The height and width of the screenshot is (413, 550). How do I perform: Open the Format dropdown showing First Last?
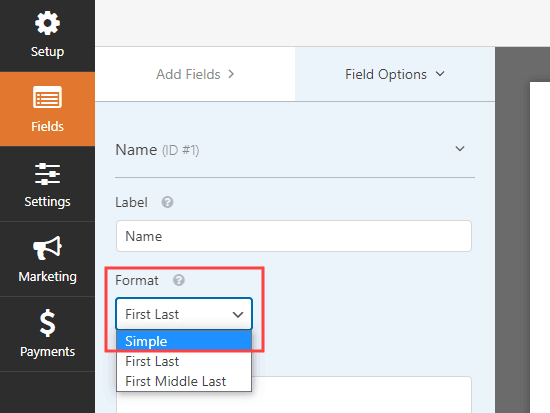[184, 314]
